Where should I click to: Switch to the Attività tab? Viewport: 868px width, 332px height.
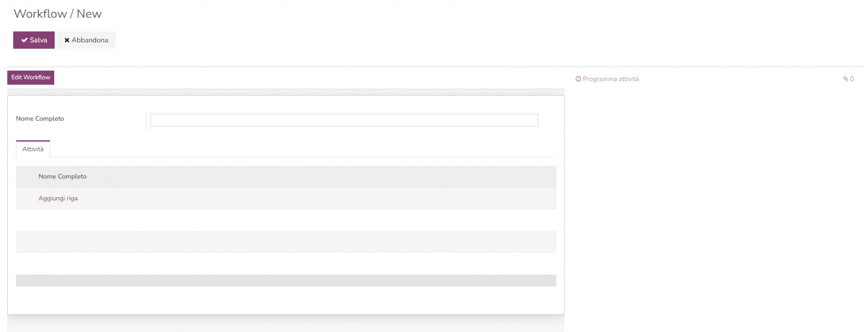coord(33,149)
